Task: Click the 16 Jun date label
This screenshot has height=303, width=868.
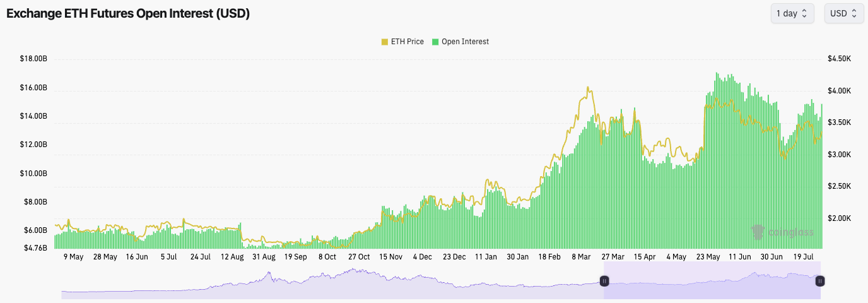Action: click(137, 257)
